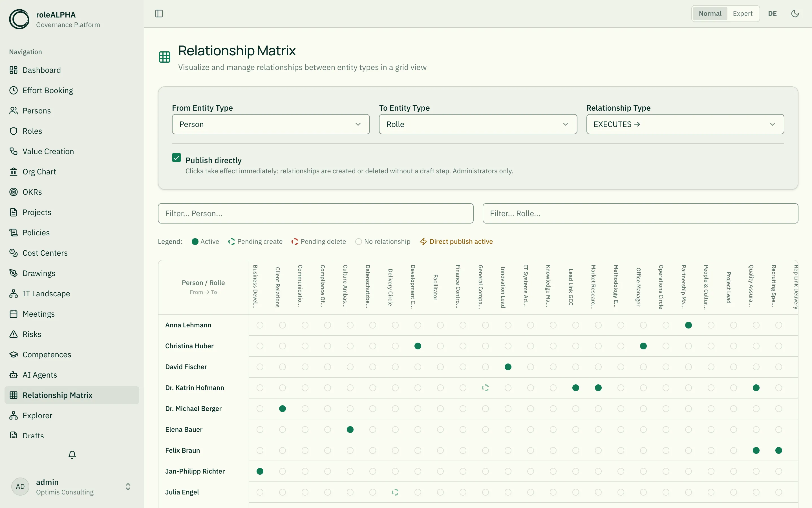The image size is (812, 508).
Task: Open Explorer in navigation
Action: (72, 416)
